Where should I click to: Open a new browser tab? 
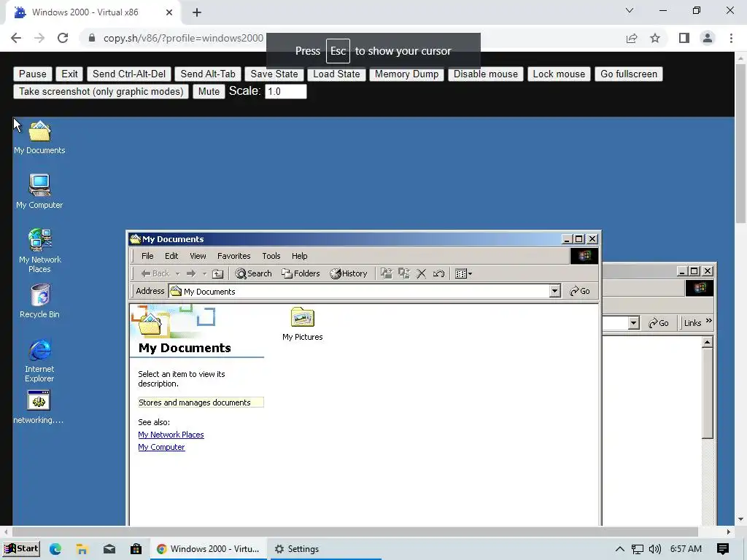click(x=197, y=12)
